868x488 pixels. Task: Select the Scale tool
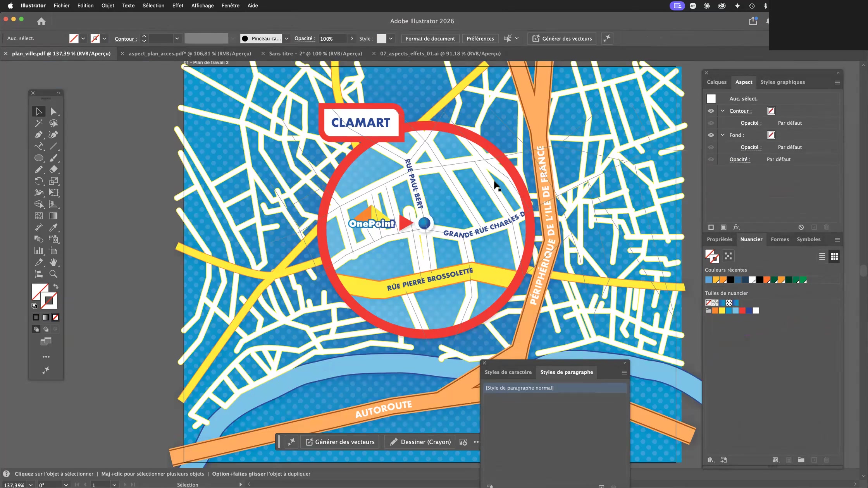click(53, 181)
